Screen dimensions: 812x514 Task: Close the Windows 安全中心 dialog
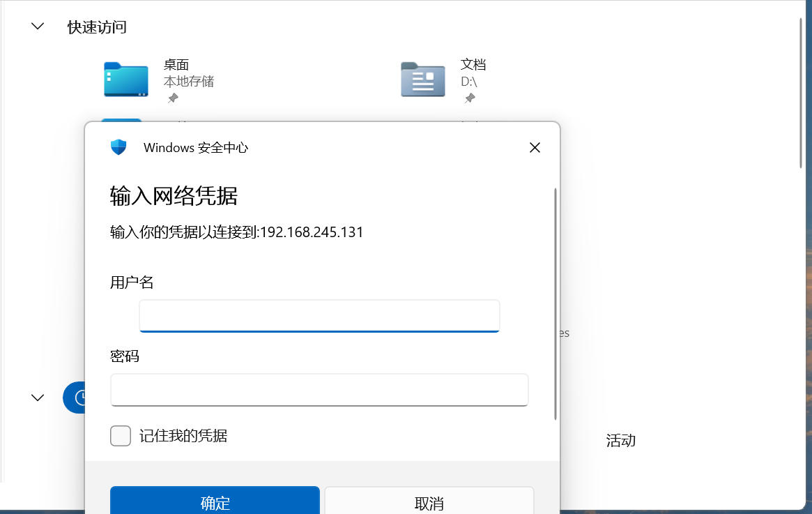pos(535,147)
